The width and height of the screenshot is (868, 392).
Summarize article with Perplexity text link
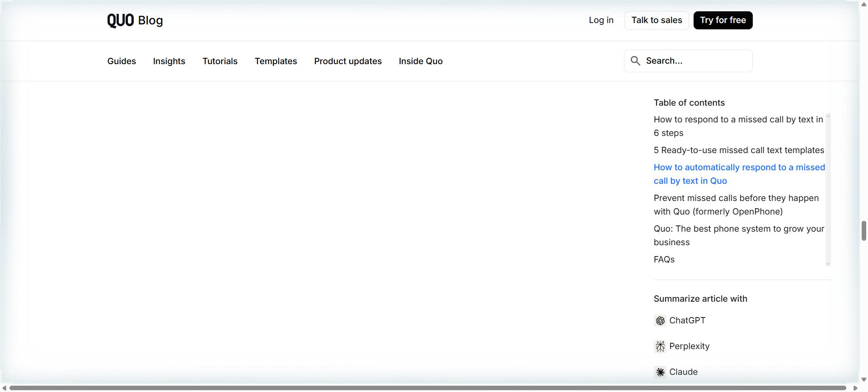[x=689, y=346]
